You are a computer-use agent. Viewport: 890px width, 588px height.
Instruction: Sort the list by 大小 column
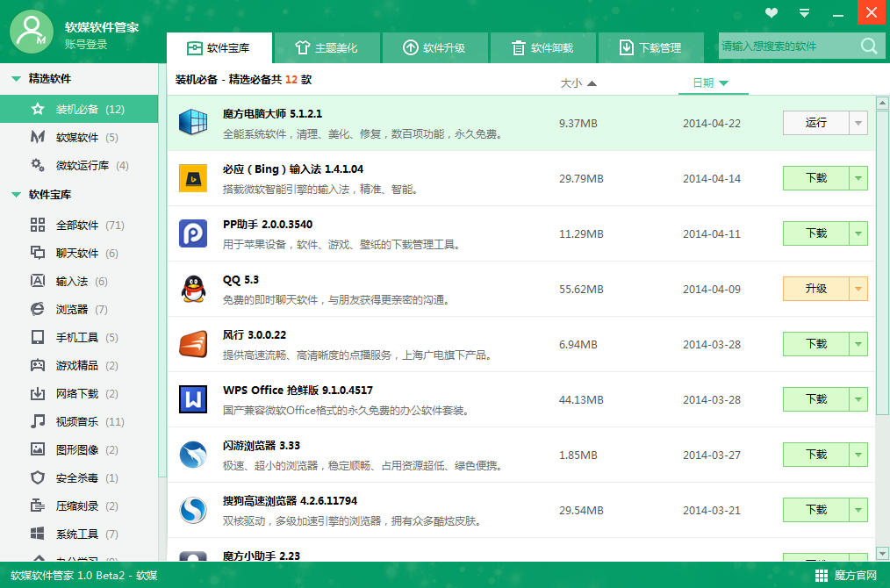pos(578,83)
